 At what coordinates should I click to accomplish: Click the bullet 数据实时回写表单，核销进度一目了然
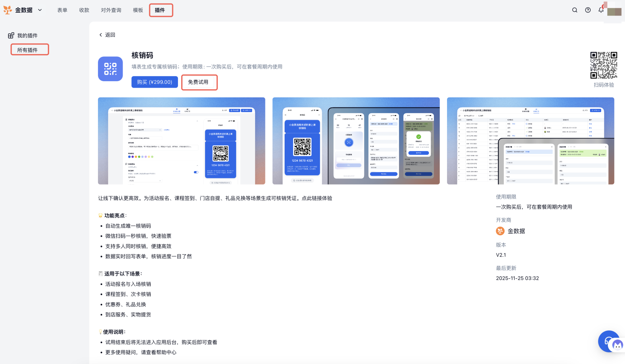tap(149, 257)
